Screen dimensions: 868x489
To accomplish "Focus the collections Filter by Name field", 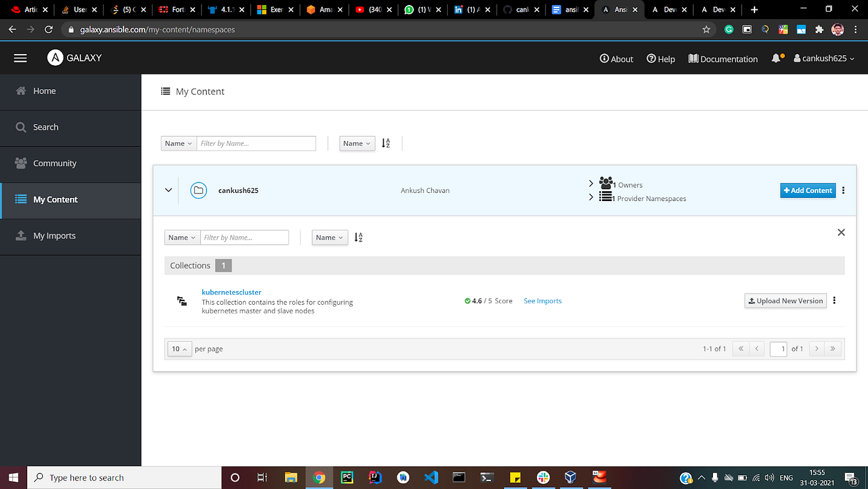I will pos(244,238).
